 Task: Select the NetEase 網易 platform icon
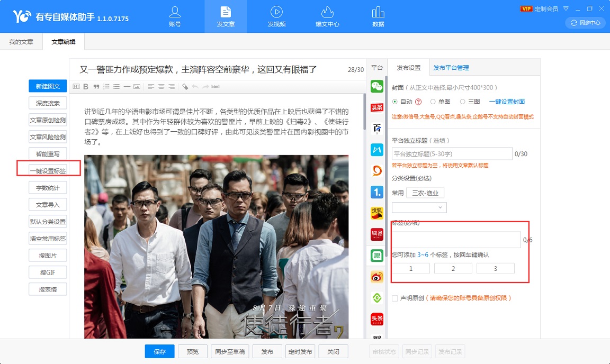click(377, 234)
